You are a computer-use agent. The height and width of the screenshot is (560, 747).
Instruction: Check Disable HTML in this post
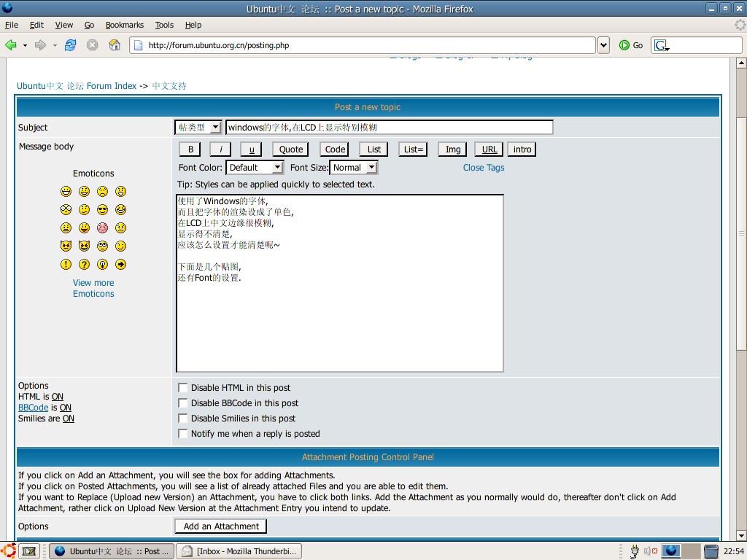pyautogui.click(x=182, y=388)
